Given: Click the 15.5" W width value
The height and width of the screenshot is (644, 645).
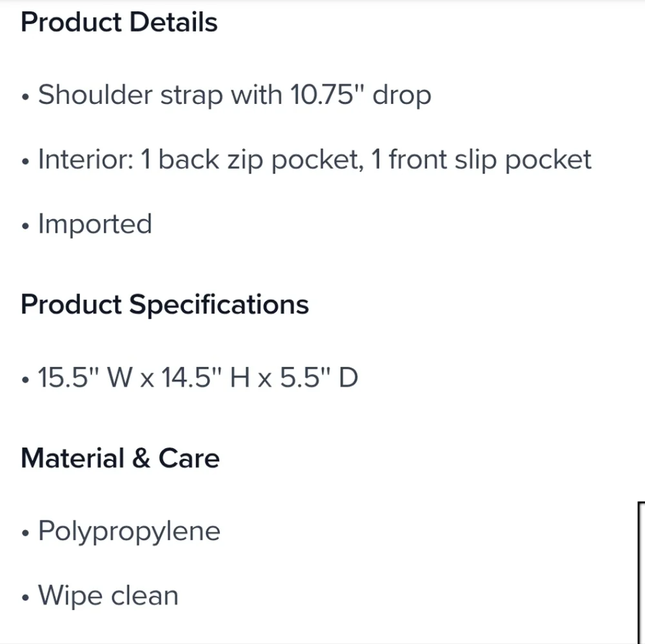Looking at the screenshot, I should point(85,377).
